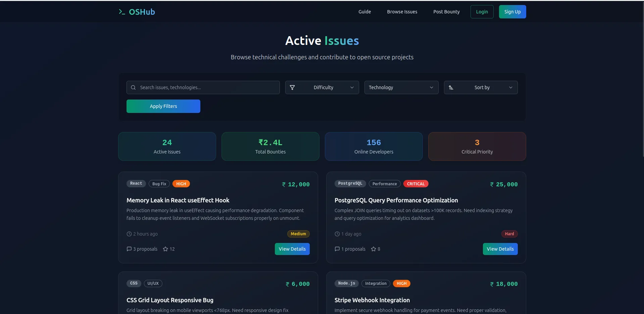Click the clock icon on the PostgreSQL card

coord(337,234)
